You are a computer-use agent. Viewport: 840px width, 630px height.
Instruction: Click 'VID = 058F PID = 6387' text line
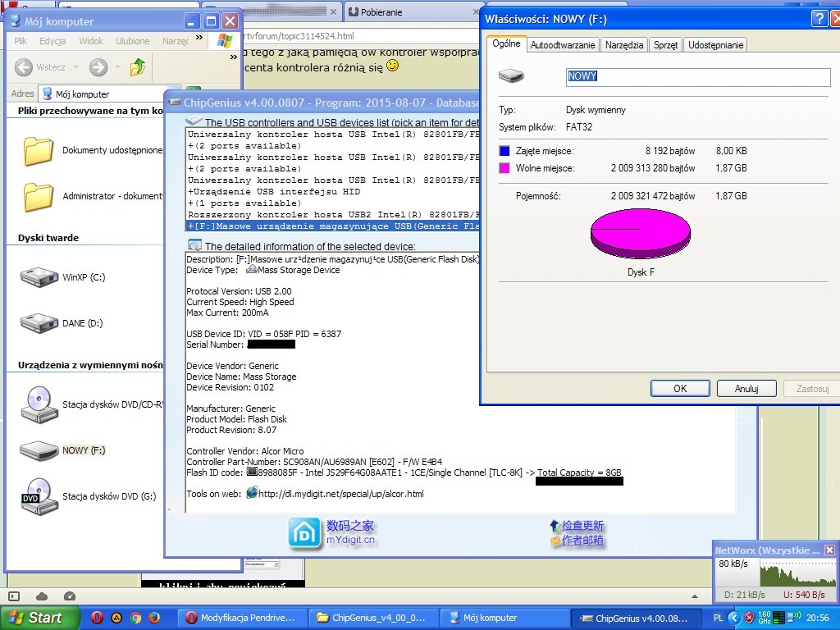coord(294,334)
